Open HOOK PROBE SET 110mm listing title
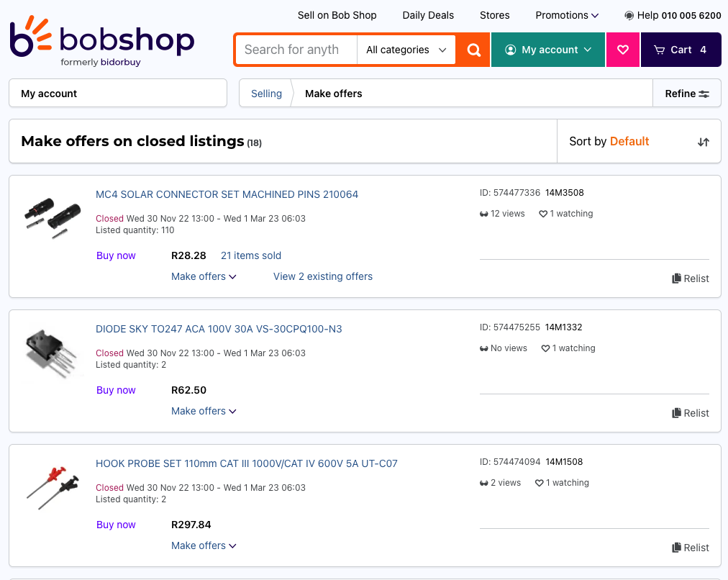This screenshot has width=728, height=580. (x=247, y=464)
